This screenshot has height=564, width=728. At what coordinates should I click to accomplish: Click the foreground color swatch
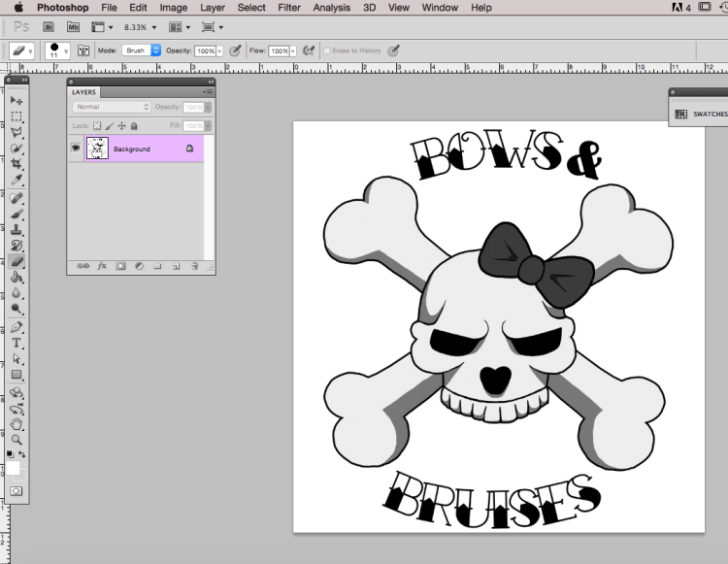click(x=13, y=468)
